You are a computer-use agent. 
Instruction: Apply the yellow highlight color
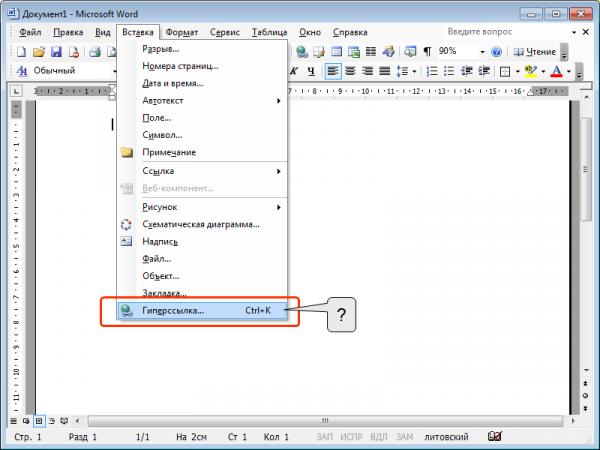[531, 71]
